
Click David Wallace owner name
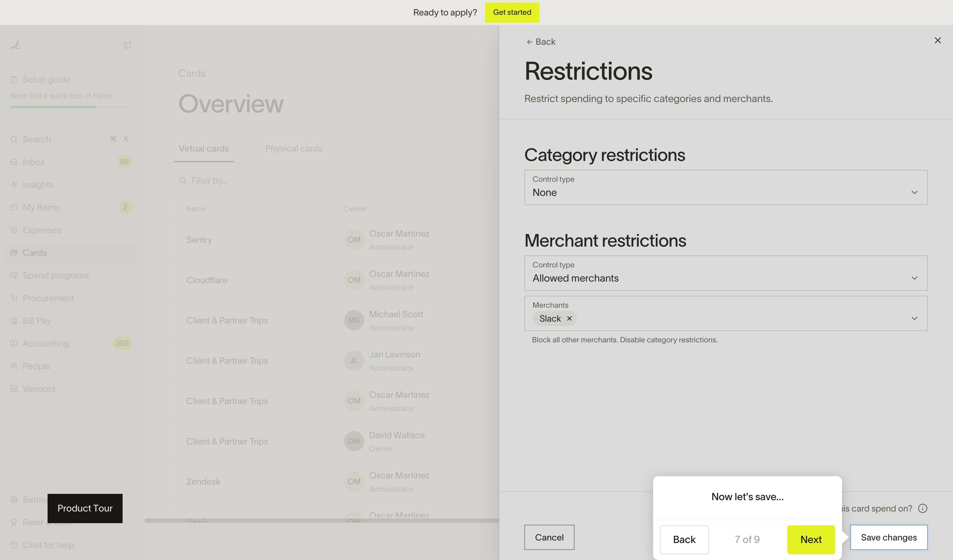point(397,435)
